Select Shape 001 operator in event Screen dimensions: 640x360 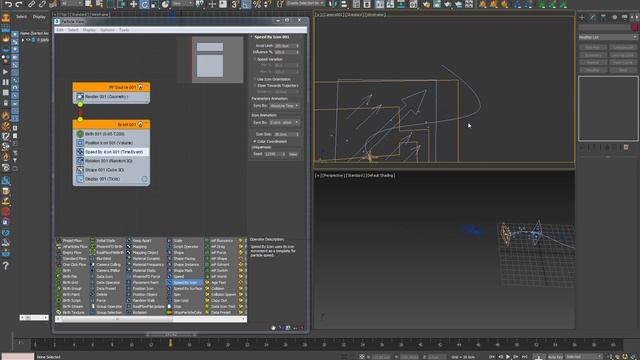tap(111, 170)
